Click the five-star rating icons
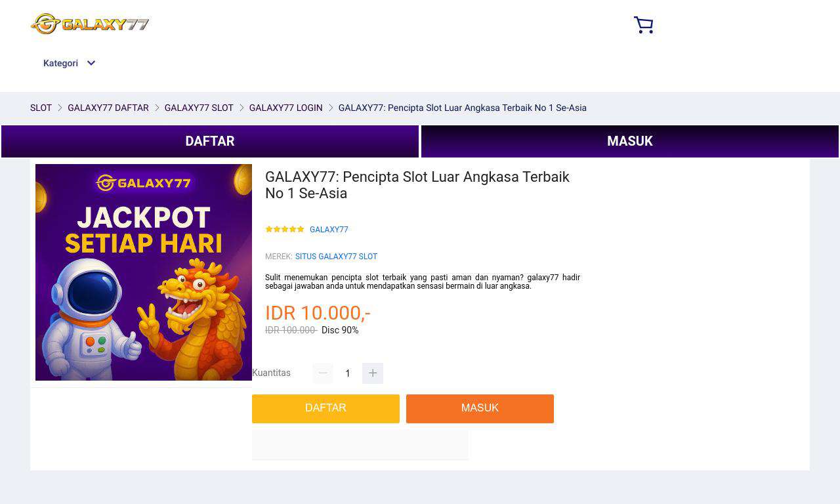 [285, 230]
